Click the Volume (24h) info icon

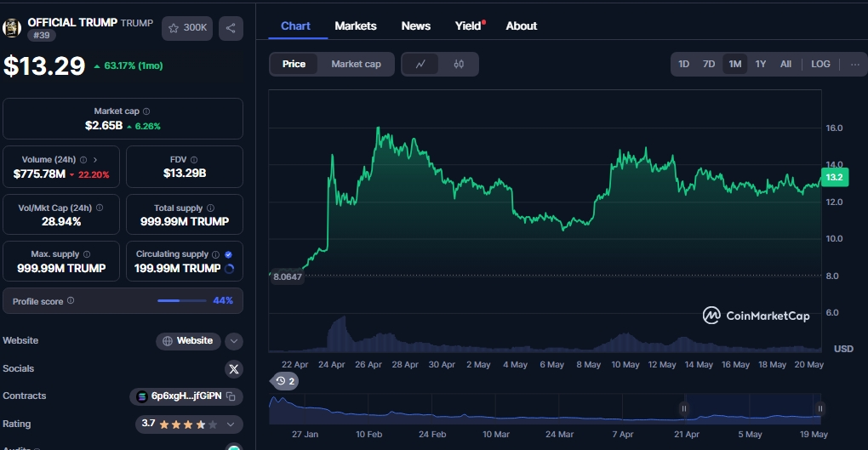click(x=83, y=160)
